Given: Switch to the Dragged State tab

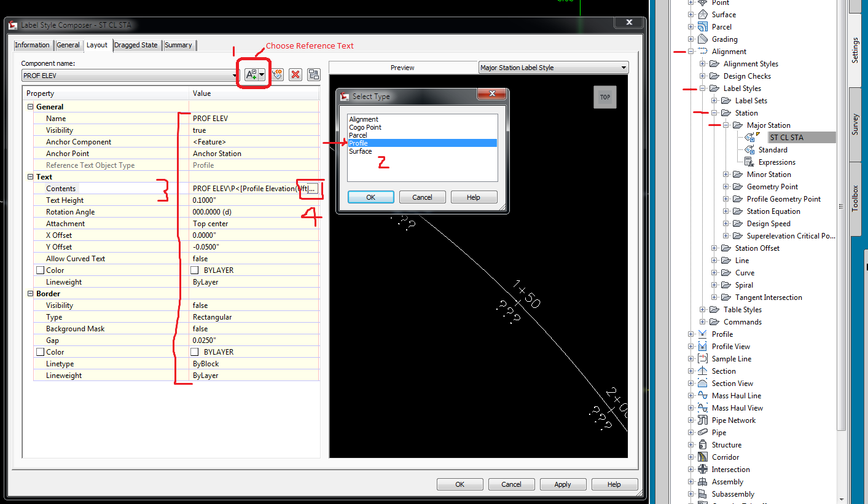Looking at the screenshot, I should (136, 45).
